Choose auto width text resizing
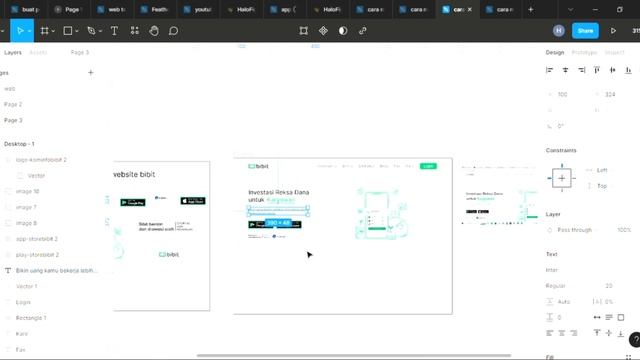The image size is (640, 360). coord(597,318)
